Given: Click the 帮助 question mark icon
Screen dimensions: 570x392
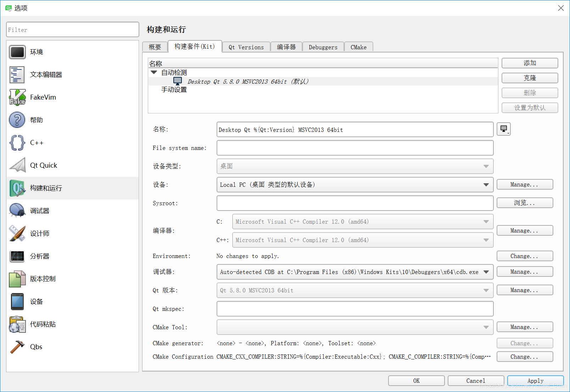Looking at the screenshot, I should click(x=17, y=120).
